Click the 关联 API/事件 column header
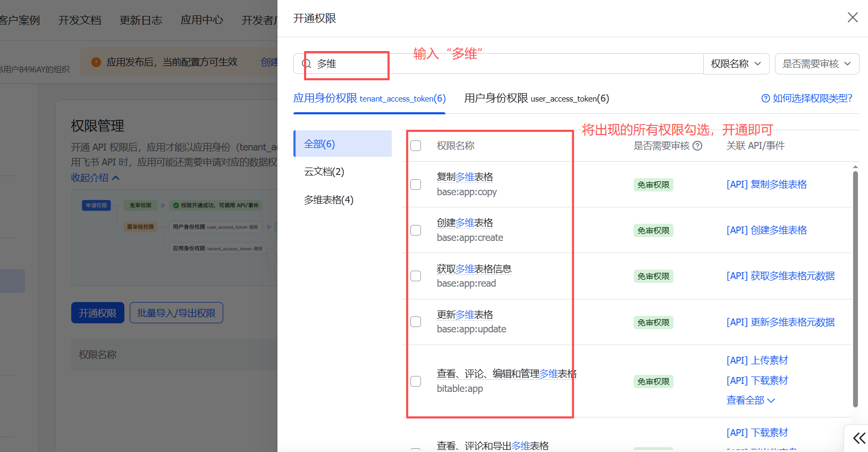The width and height of the screenshot is (868, 452). click(x=755, y=146)
